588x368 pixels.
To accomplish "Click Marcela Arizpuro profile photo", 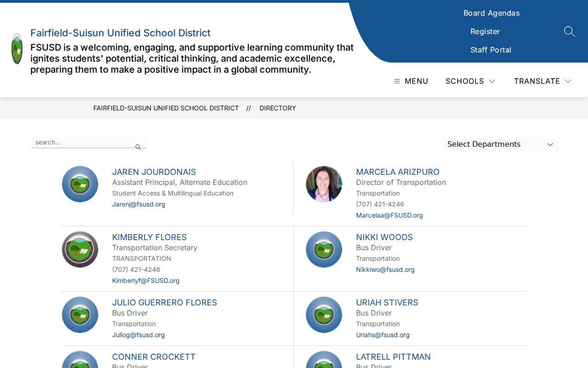I will [x=324, y=184].
